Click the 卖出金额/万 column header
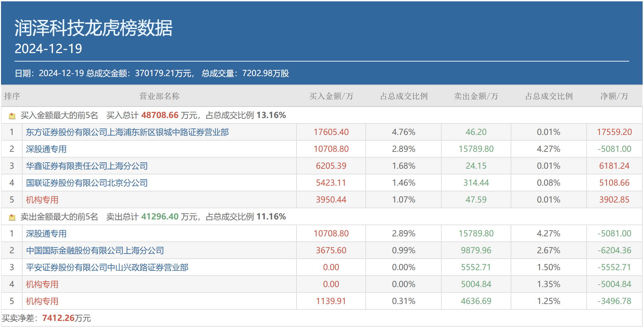644x329 pixels. 476,96
